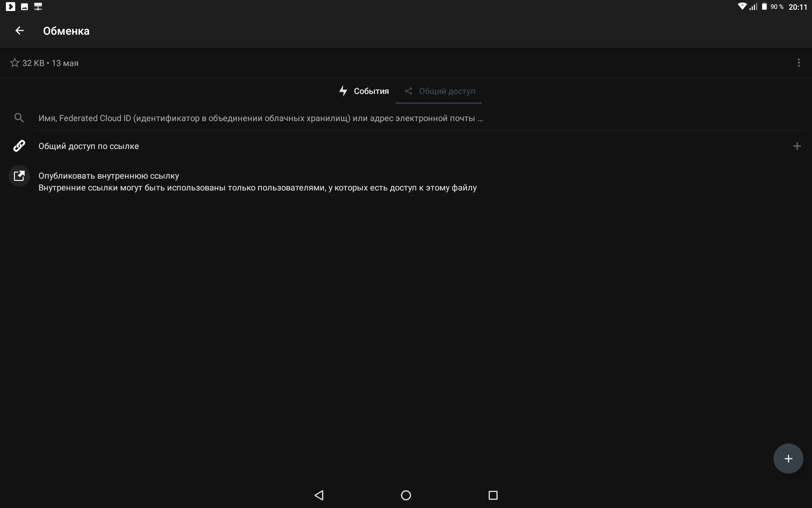Select the Общий доступ tab
The image size is (812, 508).
(x=447, y=91)
